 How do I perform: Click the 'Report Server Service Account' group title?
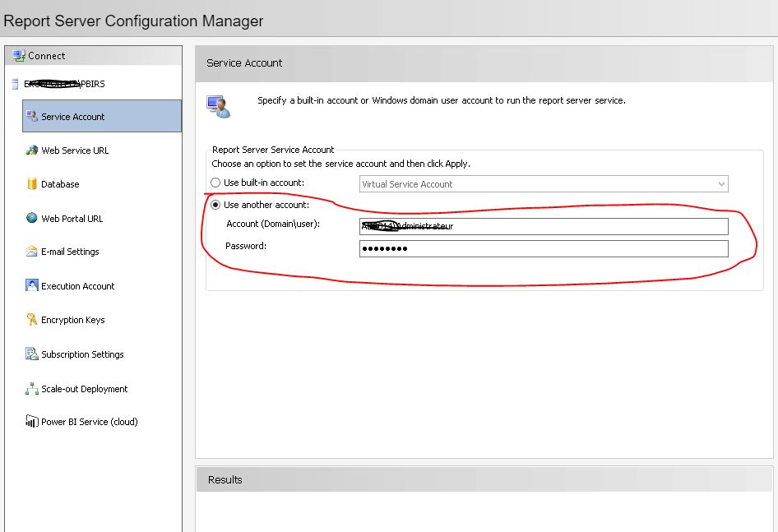coord(273,150)
